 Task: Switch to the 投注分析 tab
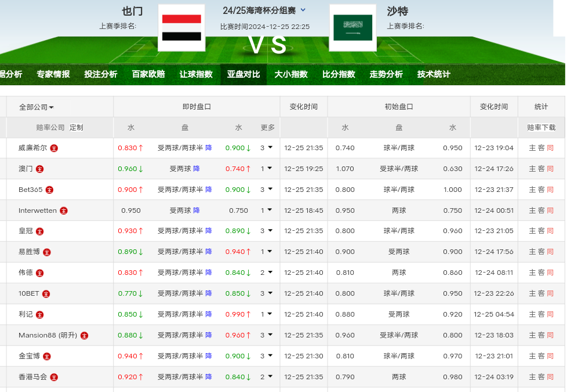click(101, 74)
